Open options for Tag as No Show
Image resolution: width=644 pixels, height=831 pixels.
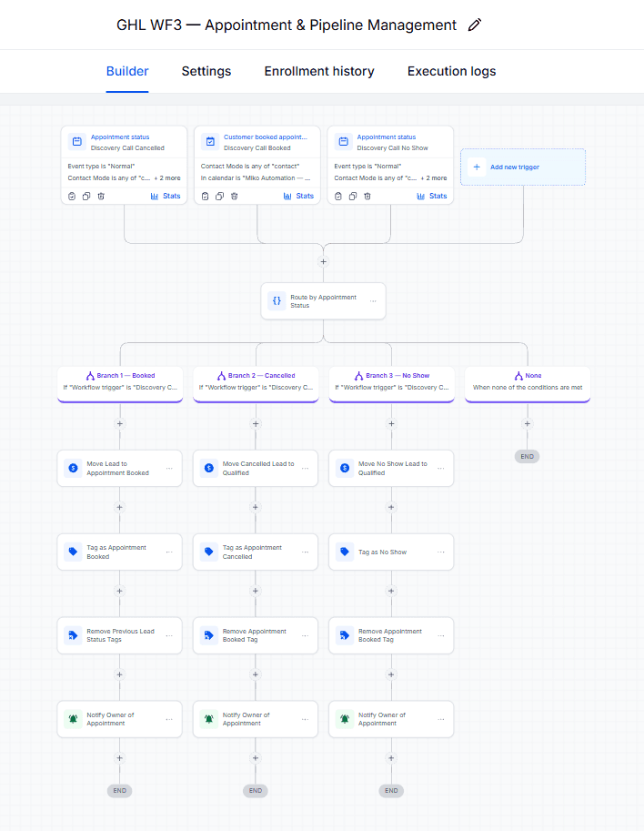click(x=440, y=552)
